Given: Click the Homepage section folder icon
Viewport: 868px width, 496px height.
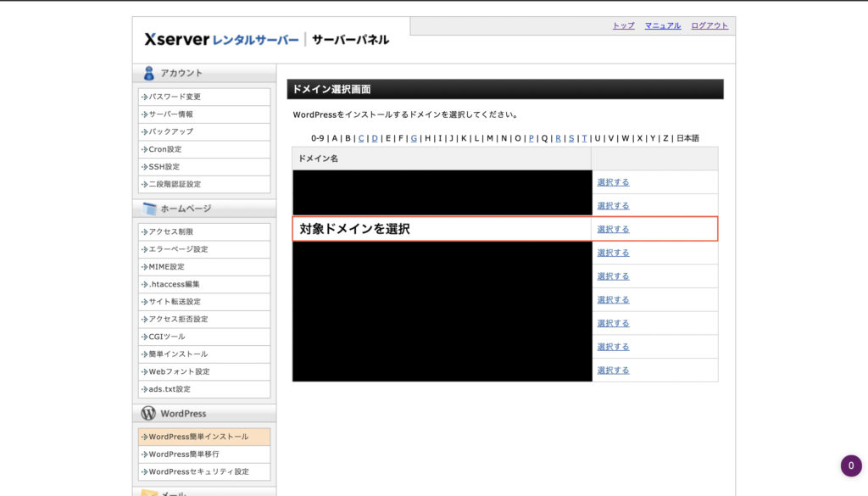Looking at the screenshot, I should 149,209.
